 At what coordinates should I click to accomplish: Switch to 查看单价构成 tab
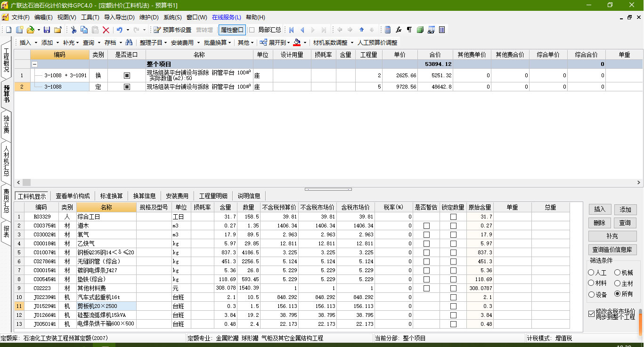[73, 196]
